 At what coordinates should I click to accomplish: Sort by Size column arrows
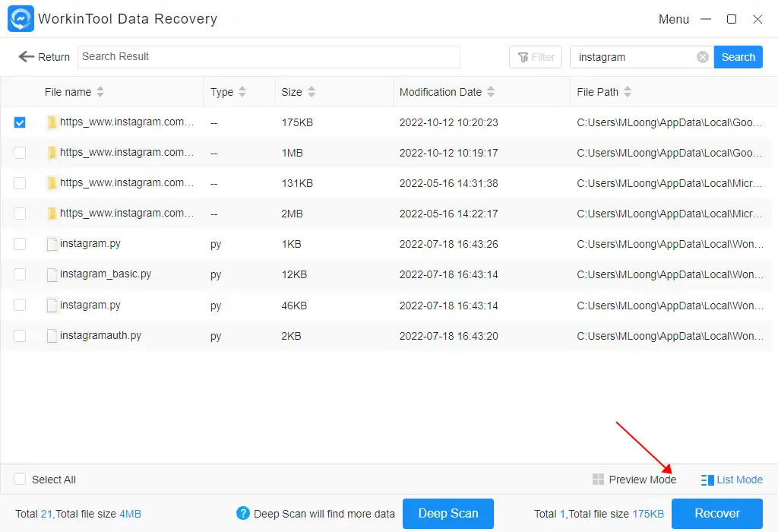311,92
